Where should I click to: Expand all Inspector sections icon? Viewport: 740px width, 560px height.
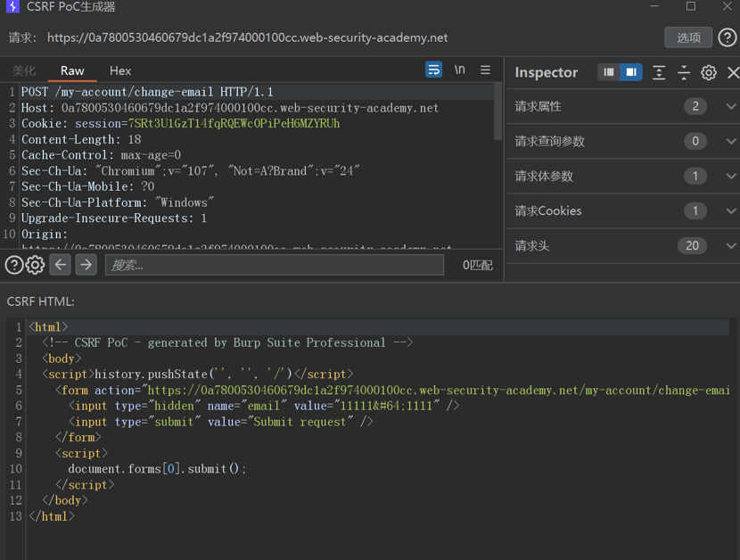coord(659,72)
